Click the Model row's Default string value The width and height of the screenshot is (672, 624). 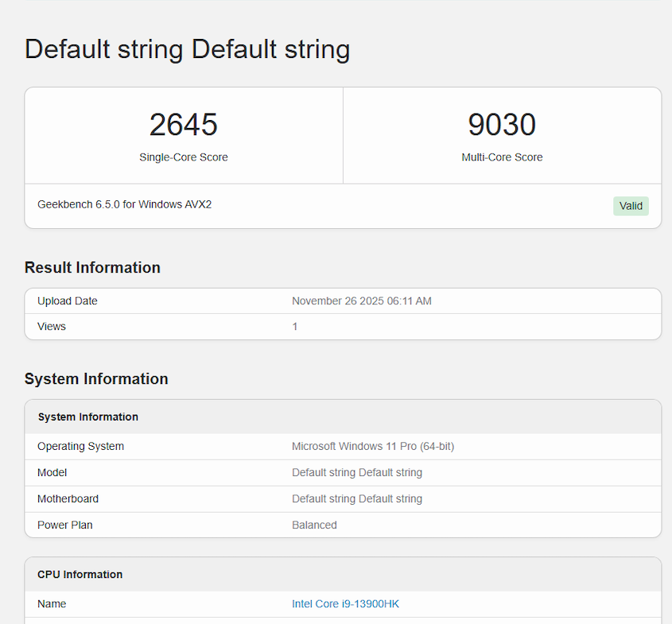point(357,473)
